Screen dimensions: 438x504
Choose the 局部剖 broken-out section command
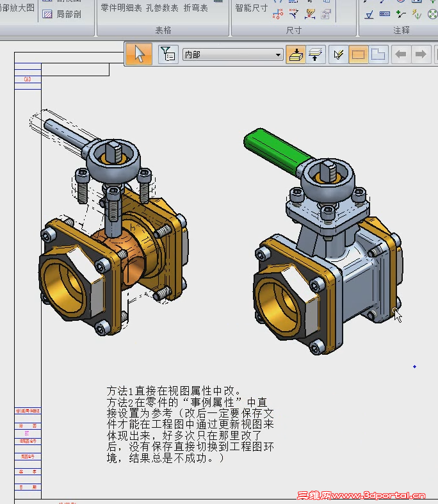point(61,14)
